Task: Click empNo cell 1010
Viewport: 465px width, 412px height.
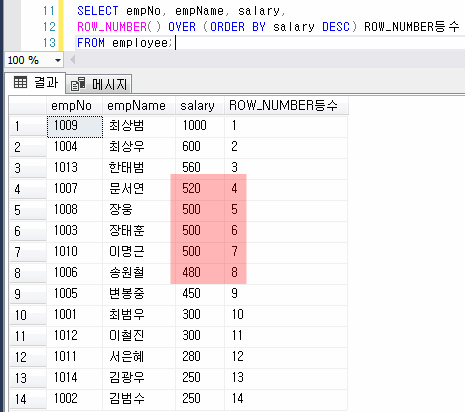Action: [x=75, y=252]
